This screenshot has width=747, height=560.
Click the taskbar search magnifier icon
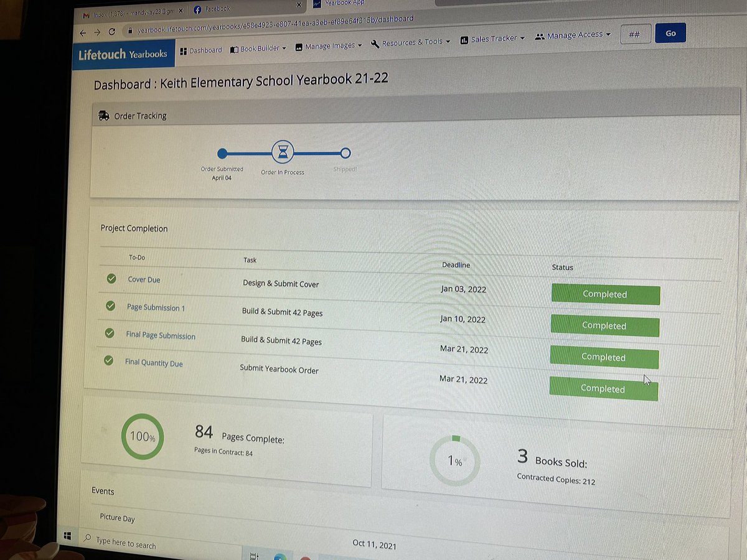(x=88, y=539)
